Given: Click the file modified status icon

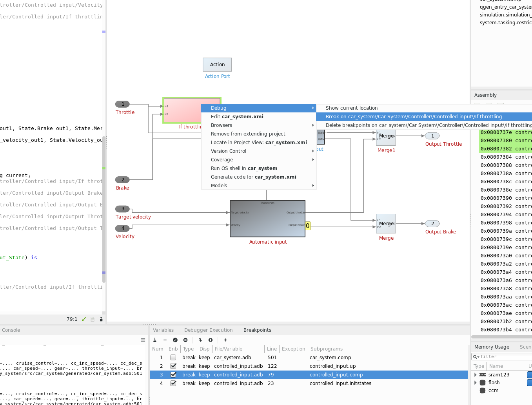Looking at the screenshot, I should (93, 319).
